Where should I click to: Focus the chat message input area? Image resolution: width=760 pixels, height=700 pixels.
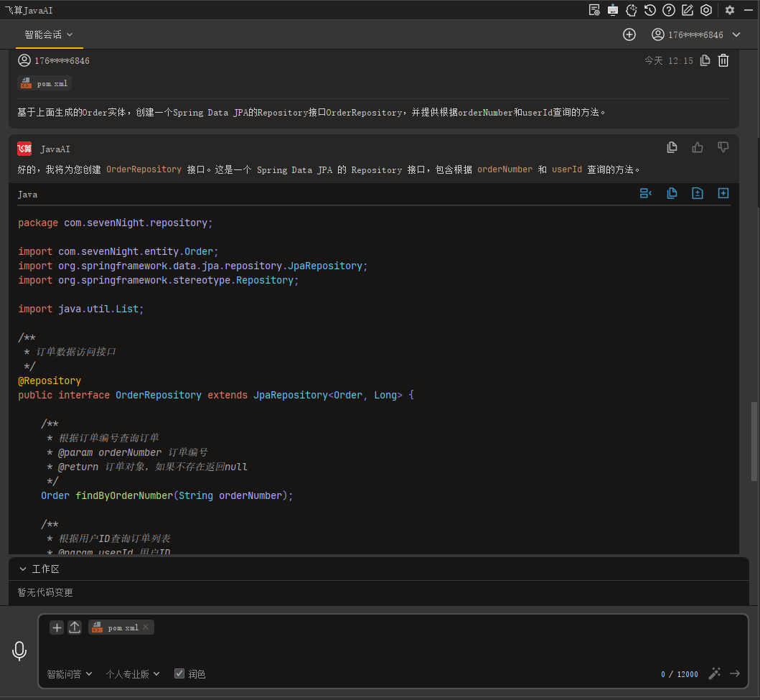point(393,650)
